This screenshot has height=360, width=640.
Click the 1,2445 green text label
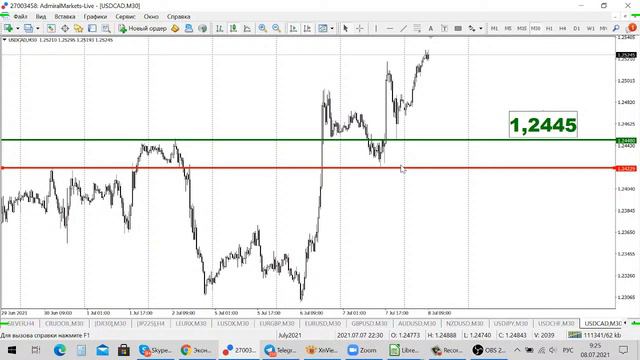coord(543,124)
